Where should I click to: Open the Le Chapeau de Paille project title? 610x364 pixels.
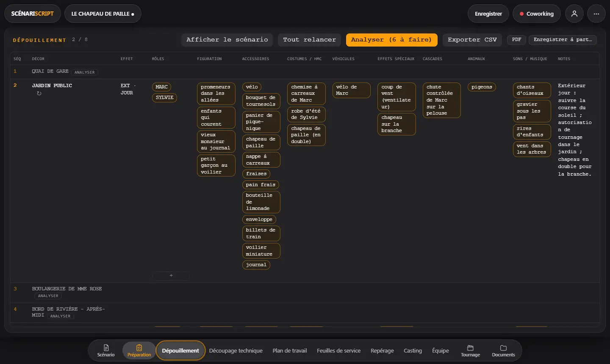click(x=103, y=14)
